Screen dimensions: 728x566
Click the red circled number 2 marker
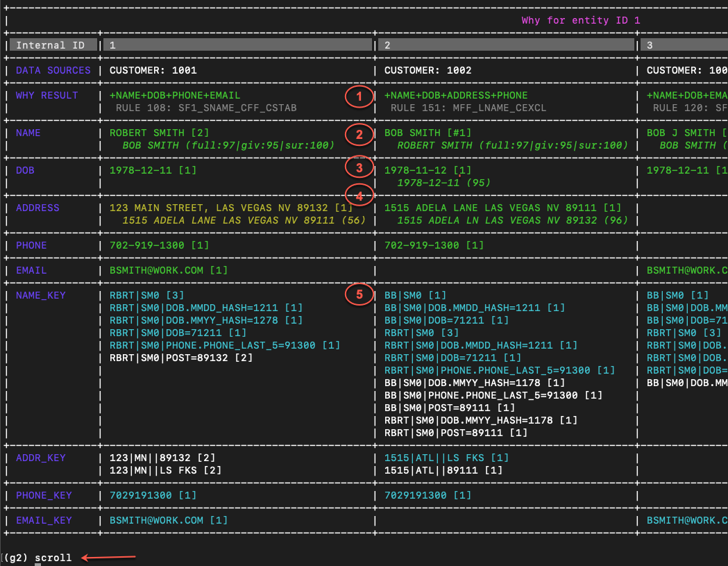click(359, 135)
